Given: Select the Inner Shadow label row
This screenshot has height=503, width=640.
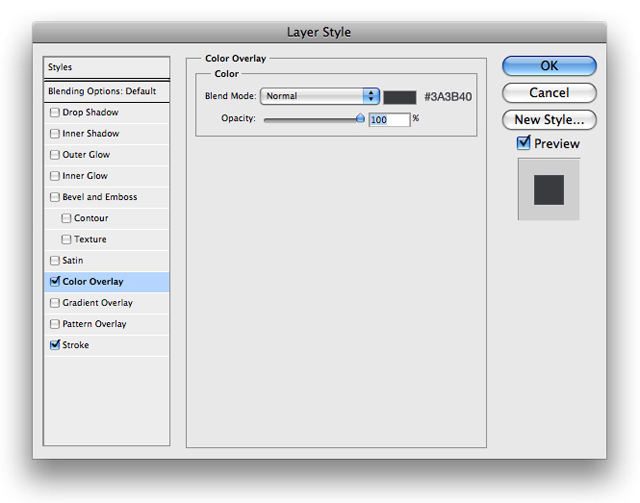Looking at the screenshot, I should pos(107,134).
